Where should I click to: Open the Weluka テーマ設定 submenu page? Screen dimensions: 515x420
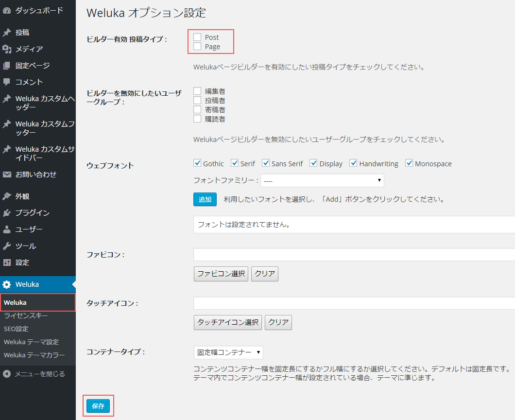tap(31, 342)
